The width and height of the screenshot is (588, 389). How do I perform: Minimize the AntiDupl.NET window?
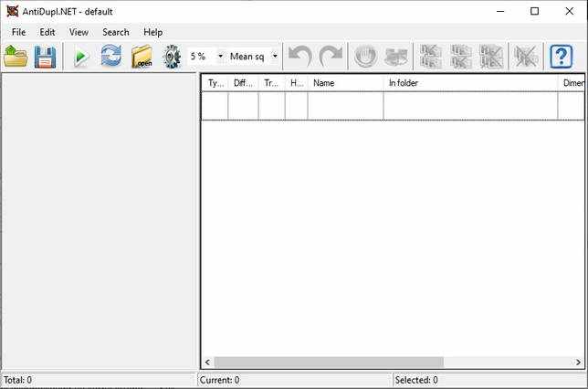[499, 11]
